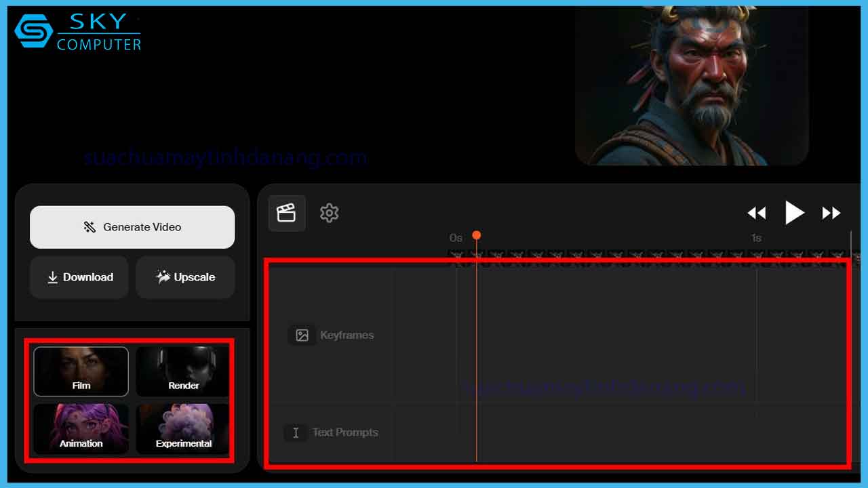Click the 0s mark on timeline ruler
The image size is (868, 488).
coord(456,238)
